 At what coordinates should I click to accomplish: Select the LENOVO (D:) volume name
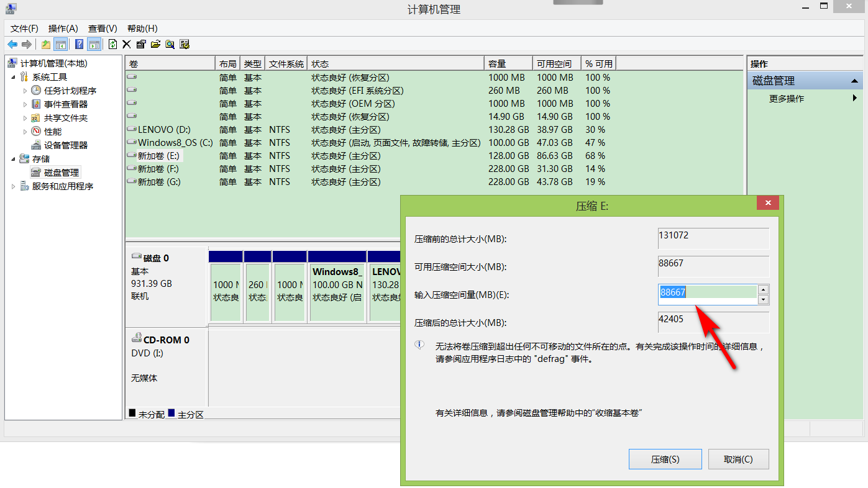(x=164, y=130)
